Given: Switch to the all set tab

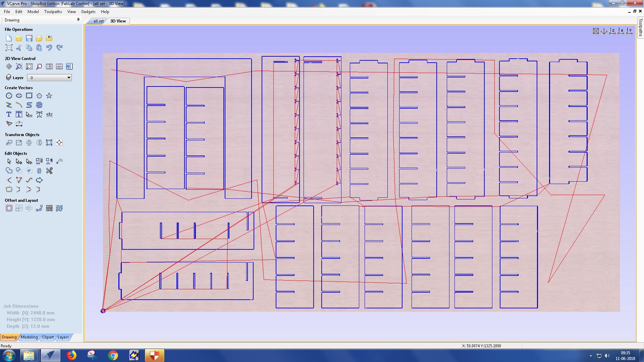Looking at the screenshot, I should click(x=98, y=21).
